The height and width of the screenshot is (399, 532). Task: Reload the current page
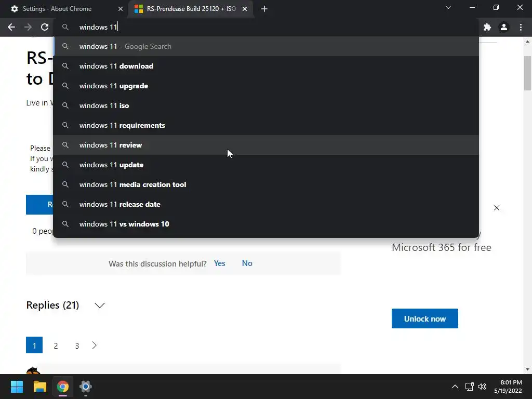45,27
